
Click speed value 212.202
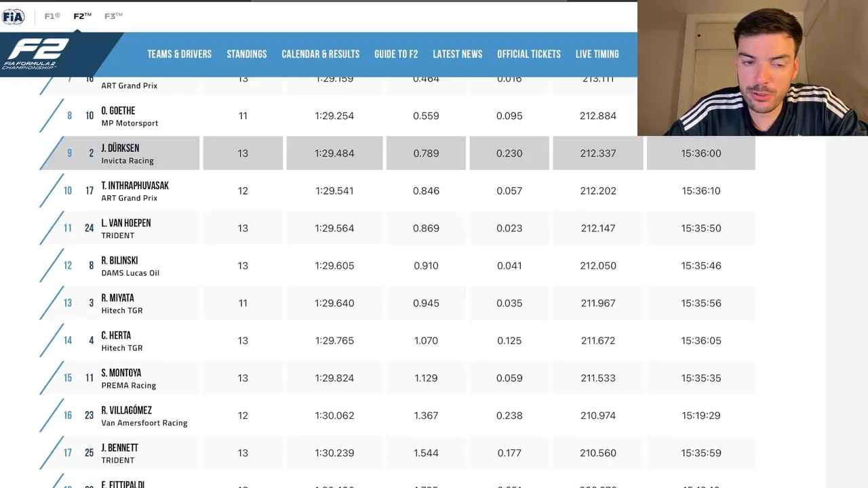(598, 190)
